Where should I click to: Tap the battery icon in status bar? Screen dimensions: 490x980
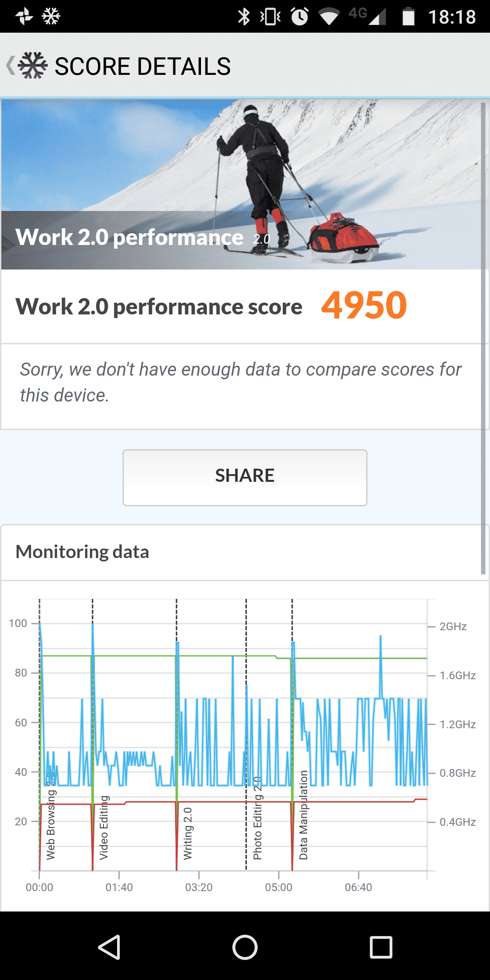(408, 17)
